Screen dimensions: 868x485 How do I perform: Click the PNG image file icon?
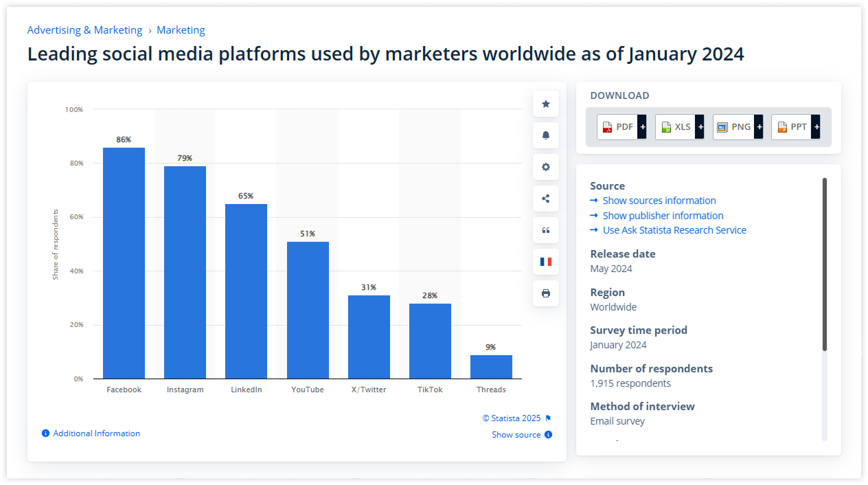point(722,127)
